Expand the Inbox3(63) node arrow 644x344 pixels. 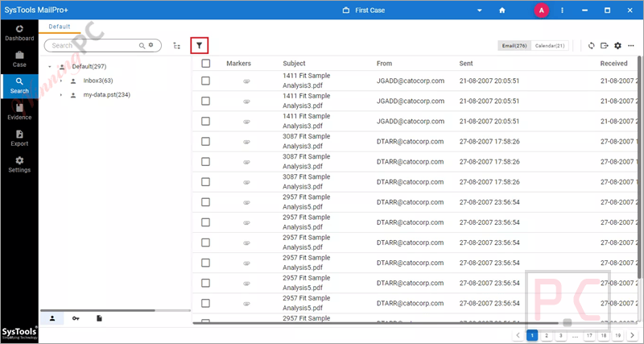coord(61,81)
